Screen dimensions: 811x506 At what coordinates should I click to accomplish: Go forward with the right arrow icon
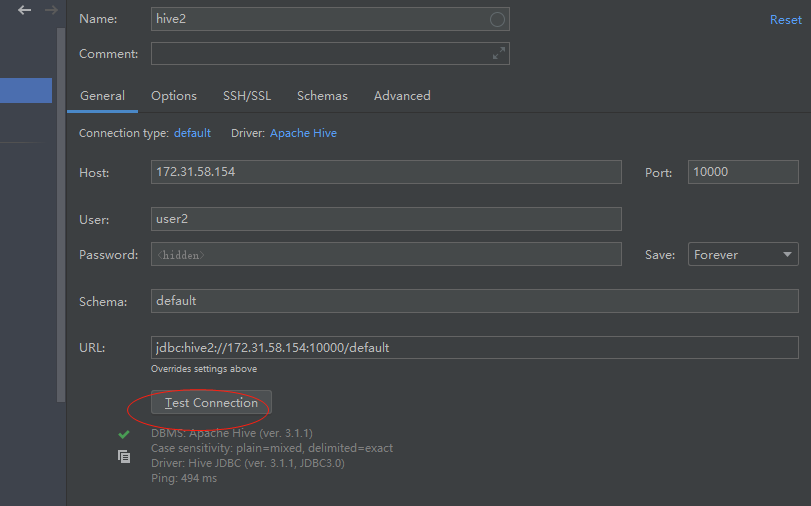pyautogui.click(x=51, y=10)
